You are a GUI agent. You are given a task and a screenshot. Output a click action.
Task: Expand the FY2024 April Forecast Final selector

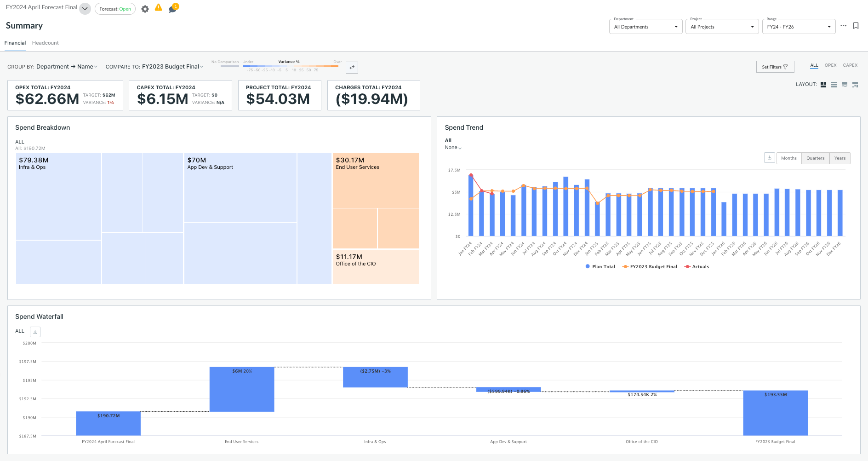pos(85,9)
